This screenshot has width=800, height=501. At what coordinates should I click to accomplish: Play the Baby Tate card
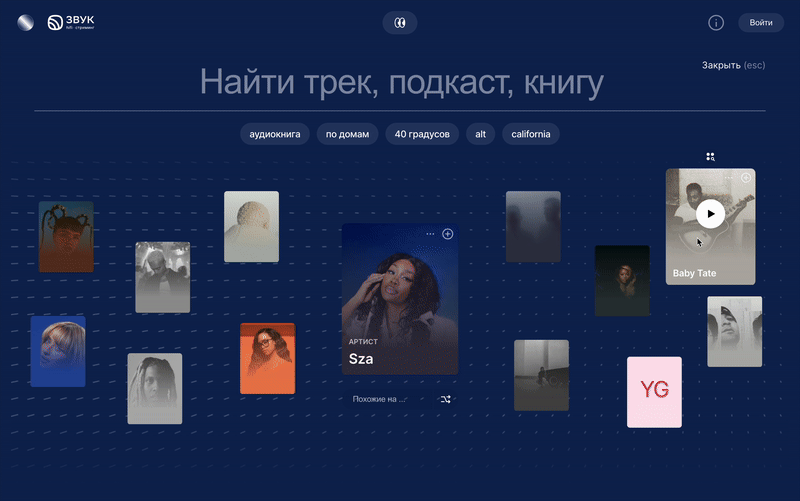pos(710,214)
